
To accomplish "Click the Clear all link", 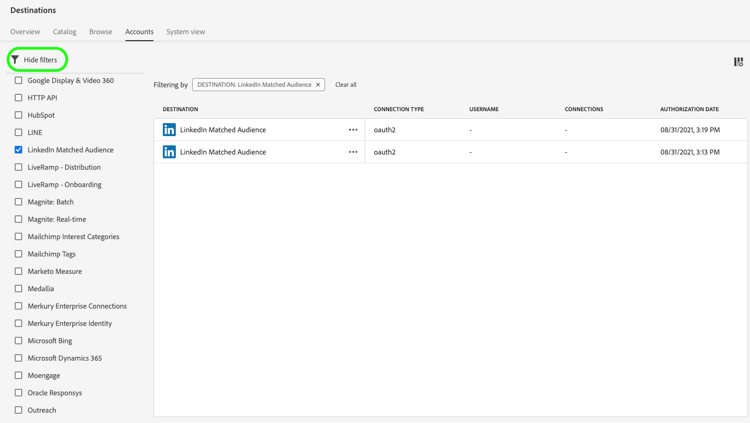I will coord(345,85).
